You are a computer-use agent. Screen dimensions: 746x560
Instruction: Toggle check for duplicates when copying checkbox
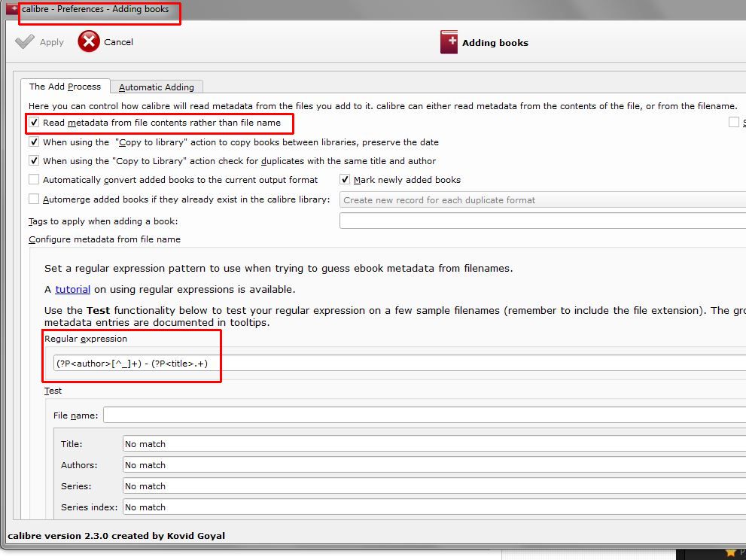pos(34,160)
